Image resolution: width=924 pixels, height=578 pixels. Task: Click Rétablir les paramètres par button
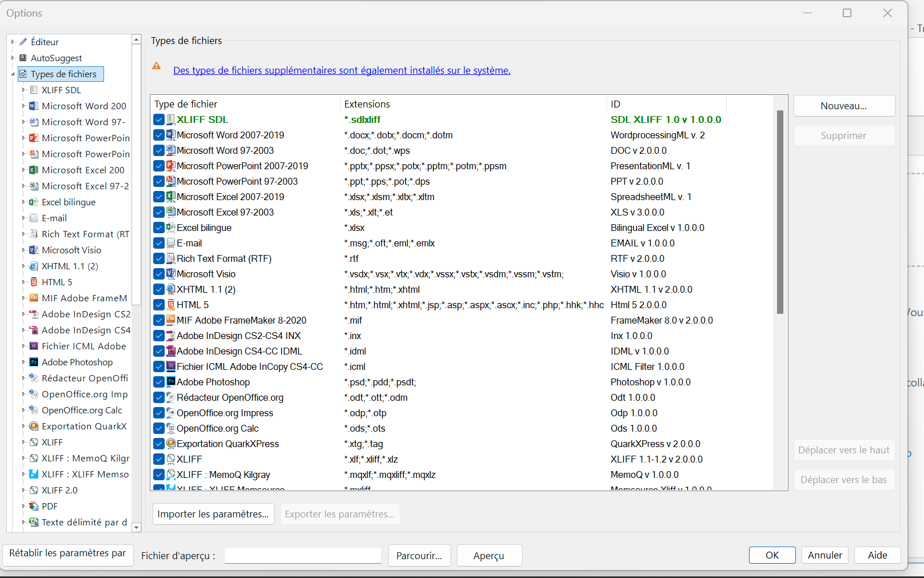point(68,555)
